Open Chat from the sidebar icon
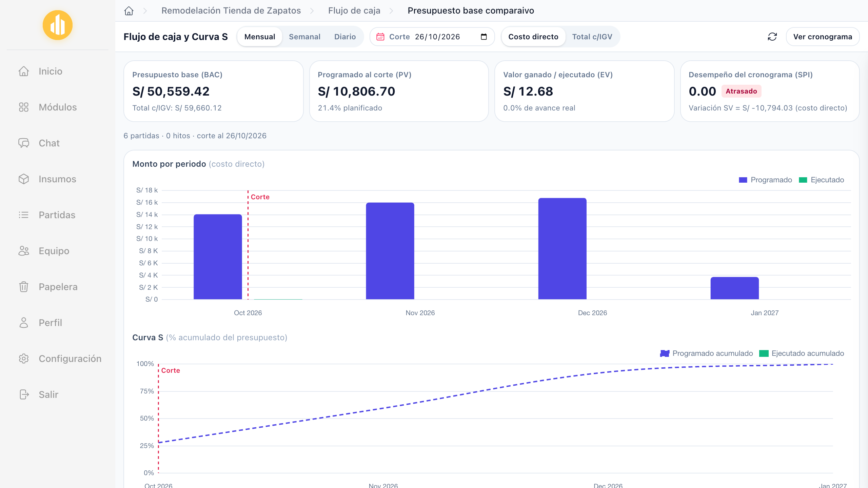 (24, 143)
